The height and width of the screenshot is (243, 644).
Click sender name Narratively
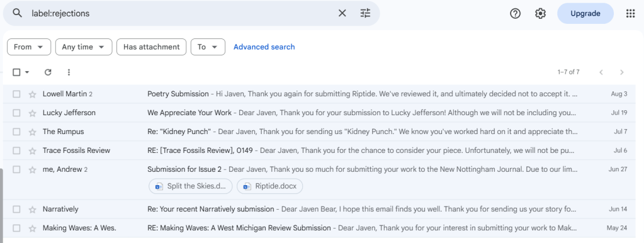coord(60,210)
